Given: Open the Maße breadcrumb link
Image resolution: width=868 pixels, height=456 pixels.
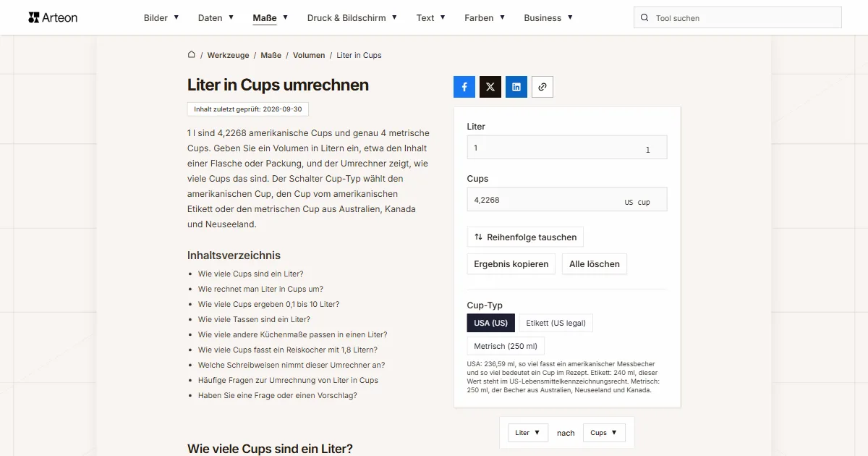Looking at the screenshot, I should pyautogui.click(x=271, y=55).
